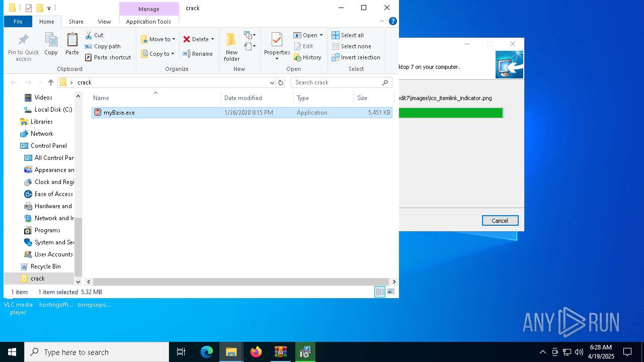Click in the Search crack field
Screen dimensions: 644x362
[x=336, y=82]
